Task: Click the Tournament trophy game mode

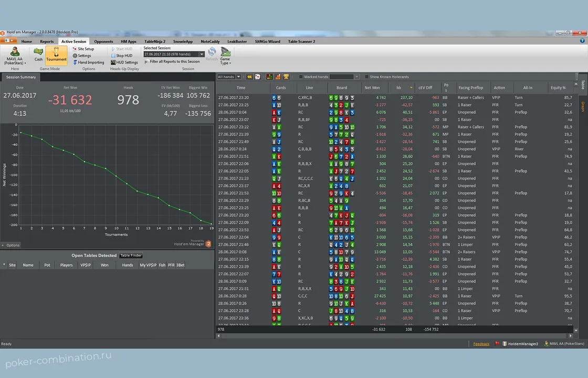Action: pos(56,54)
